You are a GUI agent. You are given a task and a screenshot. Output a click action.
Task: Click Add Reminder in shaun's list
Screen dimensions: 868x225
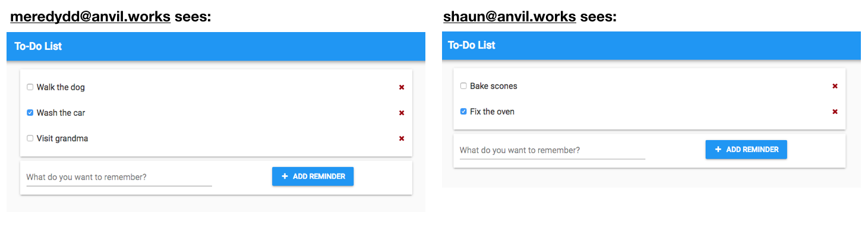coord(746,150)
